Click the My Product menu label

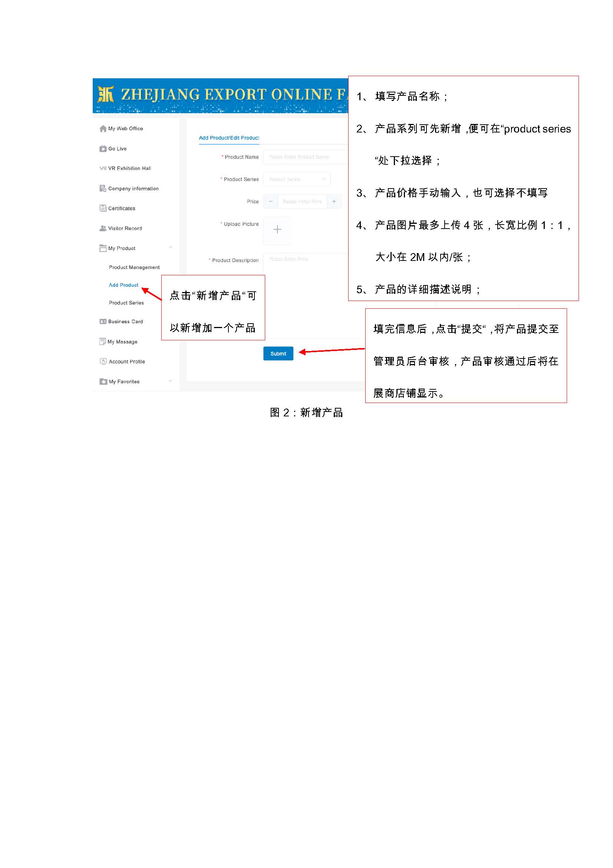122,248
